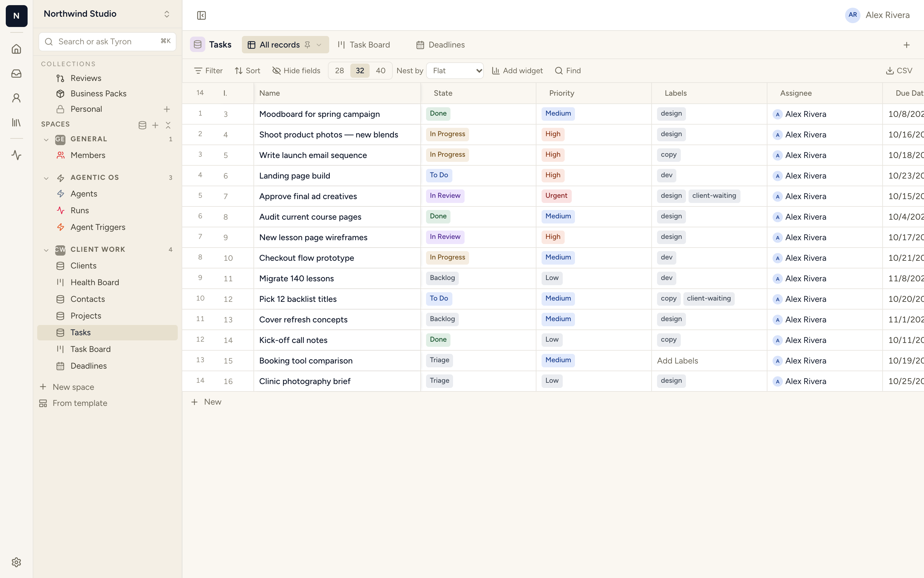Screen dimensions: 924x578
Task: Open workspace switcher chevrons
Action: click(x=167, y=14)
